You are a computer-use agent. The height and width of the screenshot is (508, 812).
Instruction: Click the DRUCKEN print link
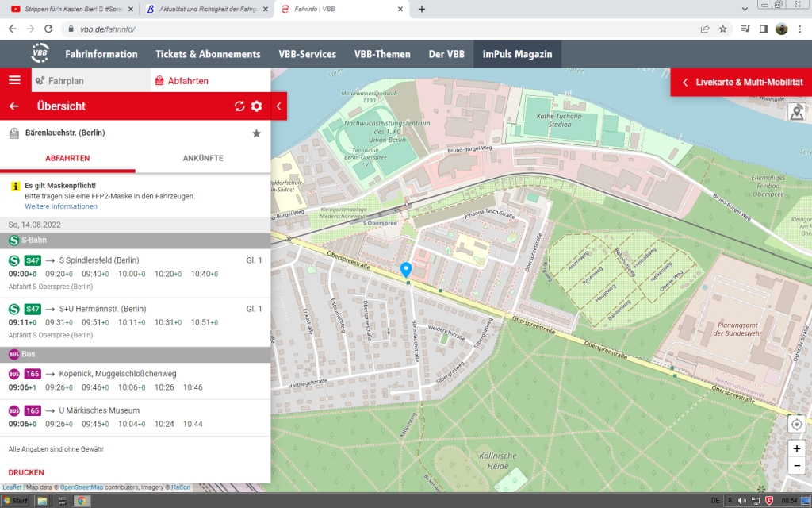pos(26,473)
